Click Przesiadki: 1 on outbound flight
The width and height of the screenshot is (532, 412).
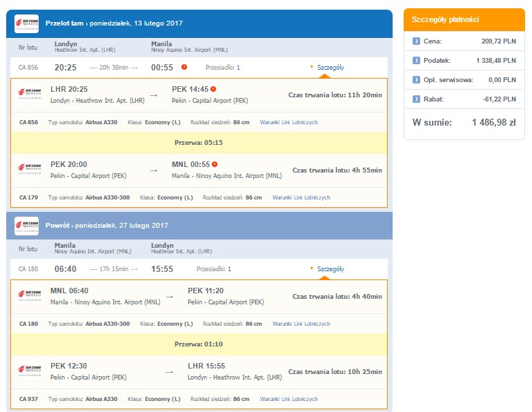[x=223, y=68]
